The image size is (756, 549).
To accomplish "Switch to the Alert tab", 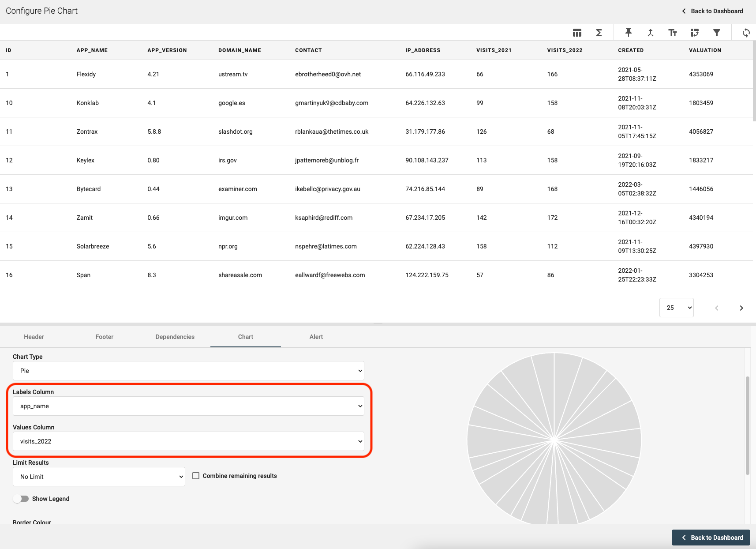I will pos(316,337).
